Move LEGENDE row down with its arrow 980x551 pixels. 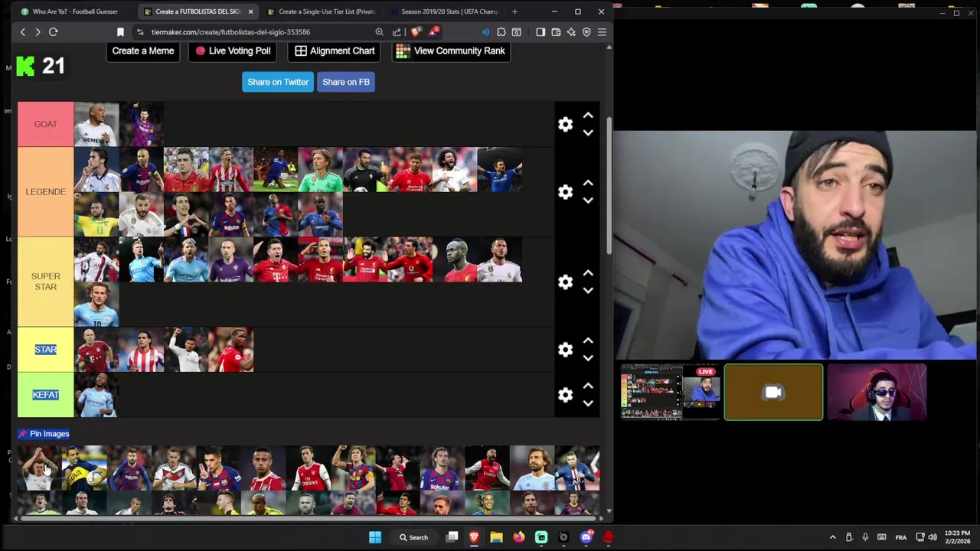pyautogui.click(x=588, y=201)
